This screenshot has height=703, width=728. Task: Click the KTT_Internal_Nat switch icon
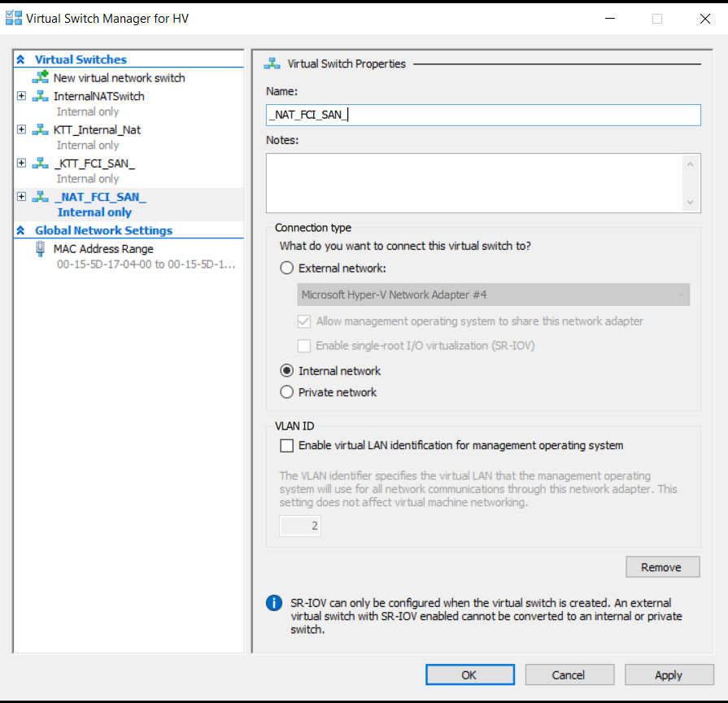[40, 129]
